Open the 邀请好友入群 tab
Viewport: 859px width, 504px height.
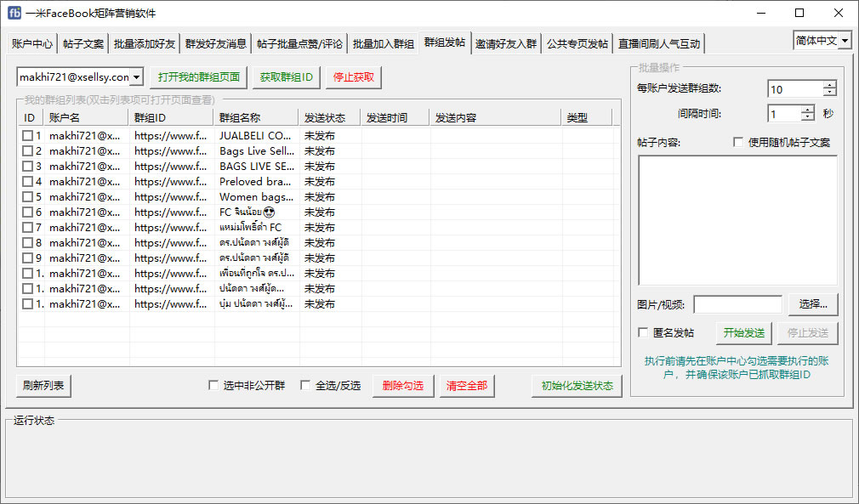[506, 44]
